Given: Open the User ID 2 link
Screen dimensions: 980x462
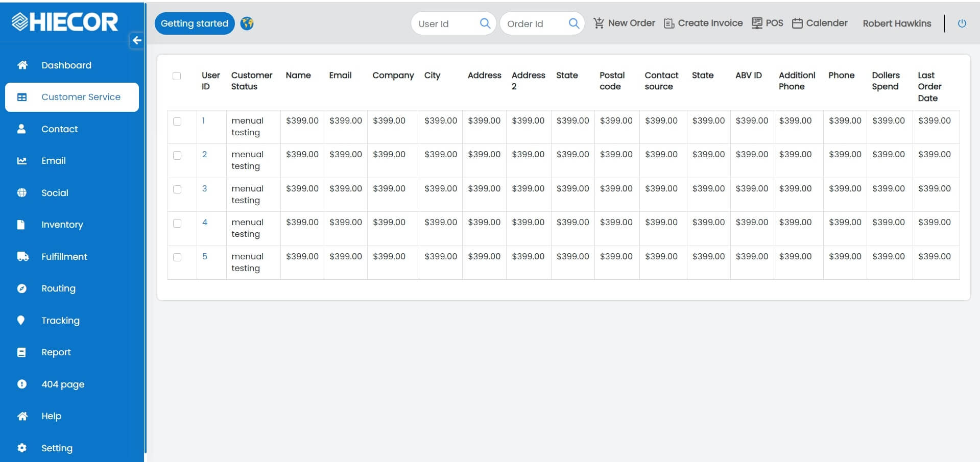Looking at the screenshot, I should pos(204,154).
